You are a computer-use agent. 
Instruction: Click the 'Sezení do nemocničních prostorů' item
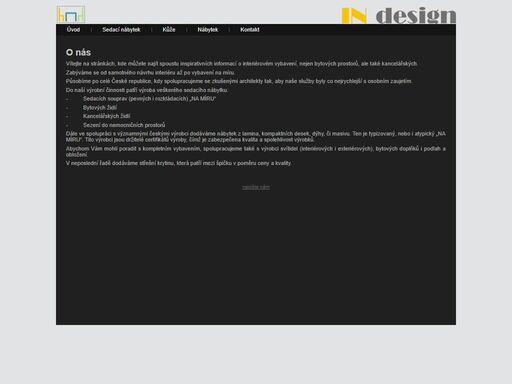pos(124,125)
